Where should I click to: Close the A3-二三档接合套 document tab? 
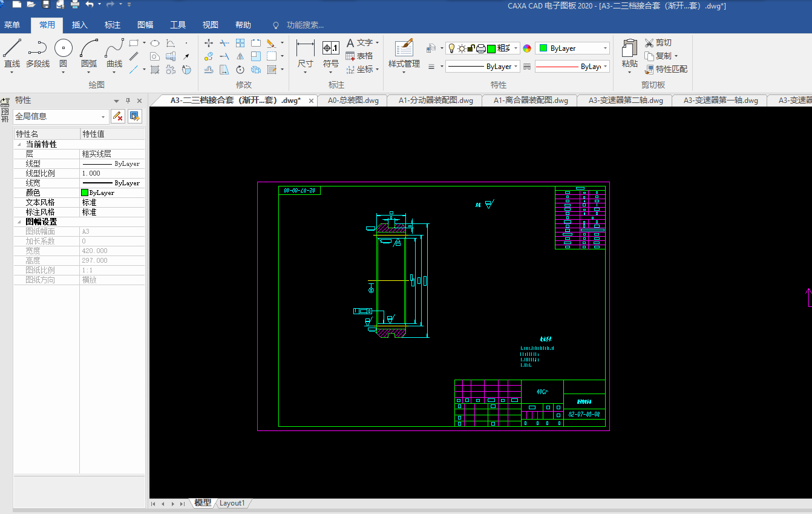point(312,101)
